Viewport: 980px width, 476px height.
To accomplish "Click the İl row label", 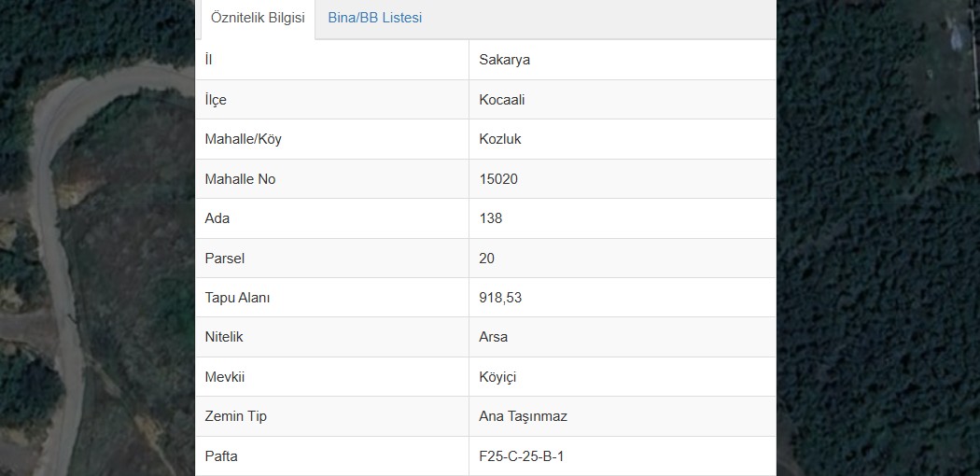I will [x=208, y=60].
